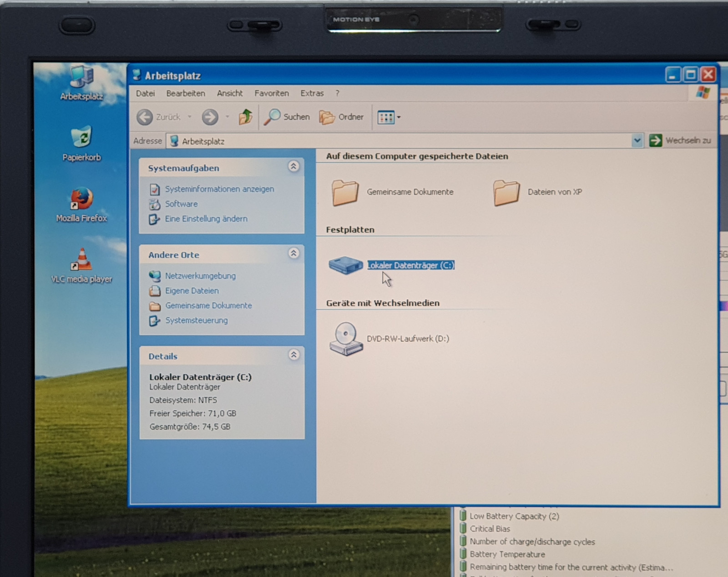Viewport: 728px width, 577px height.
Task: Click the Wechseln zu button
Action: 680,140
